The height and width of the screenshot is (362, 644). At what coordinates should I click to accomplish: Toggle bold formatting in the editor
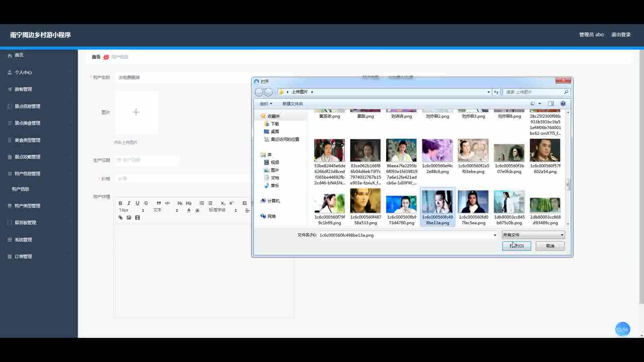pos(120,203)
